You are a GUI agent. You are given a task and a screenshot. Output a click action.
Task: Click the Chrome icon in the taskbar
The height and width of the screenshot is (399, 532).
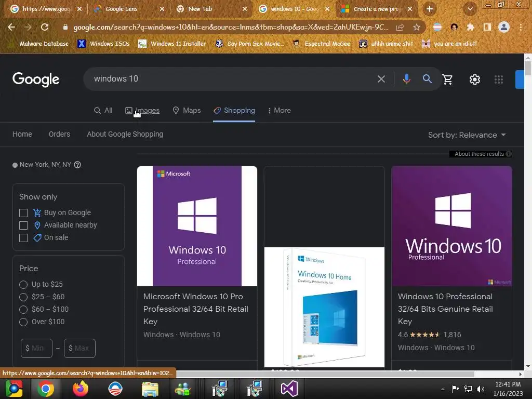point(46,389)
